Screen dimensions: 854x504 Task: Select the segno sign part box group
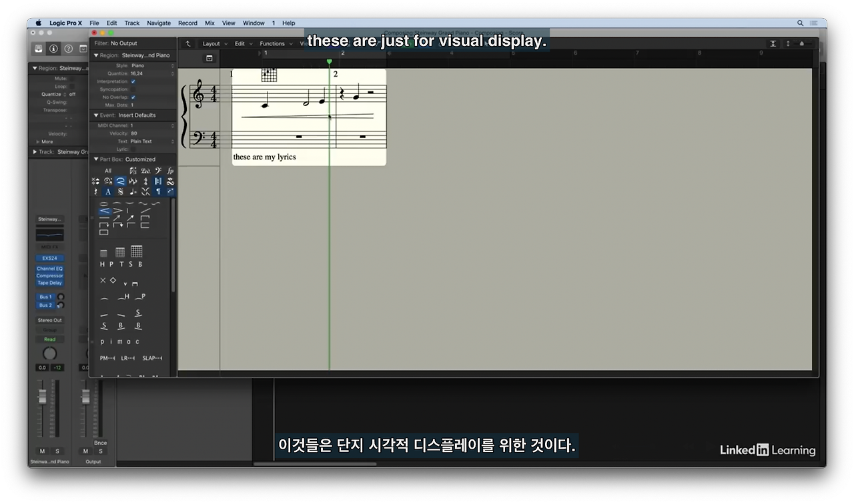[120, 192]
